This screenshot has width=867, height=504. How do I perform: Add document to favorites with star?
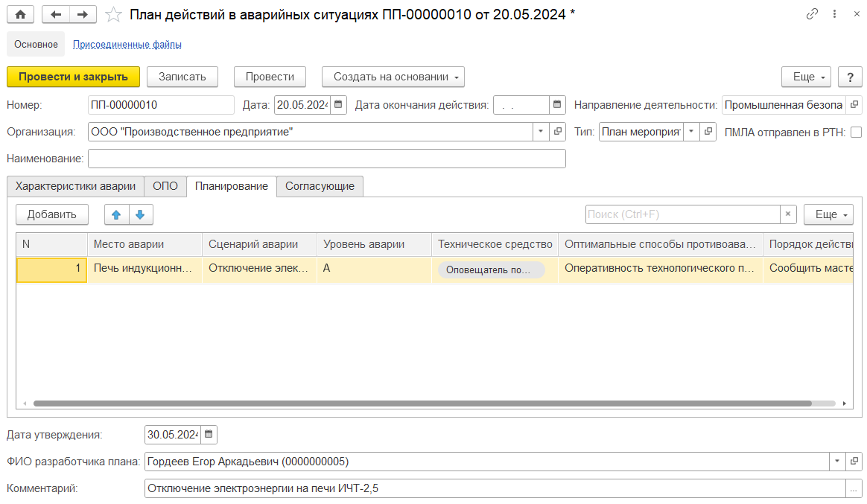point(113,15)
